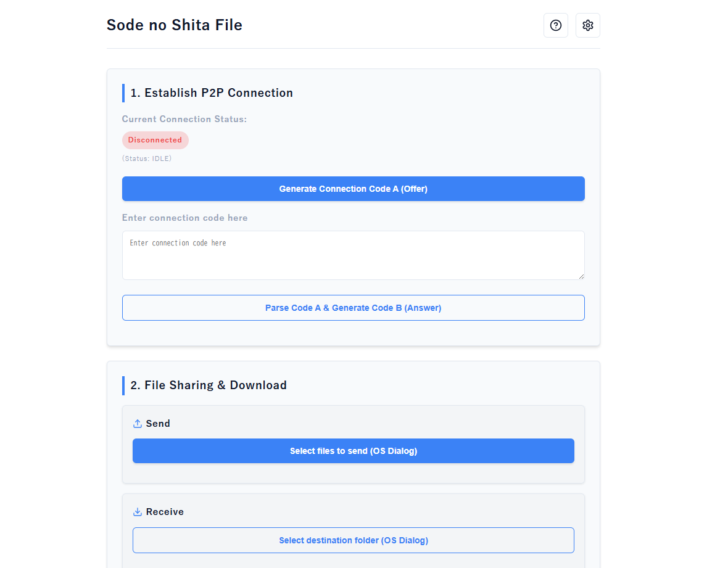Select the File Sharing & Download heading
Viewport: 728px width, 568px height.
209,385
